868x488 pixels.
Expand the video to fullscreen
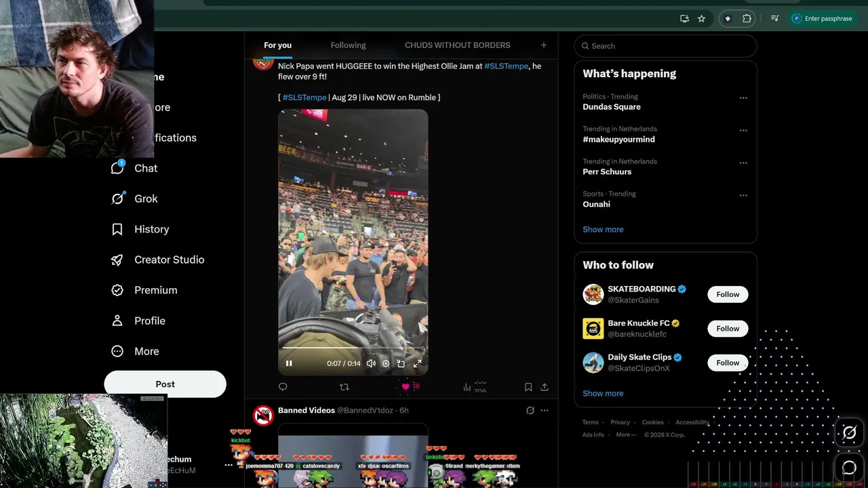point(417,363)
